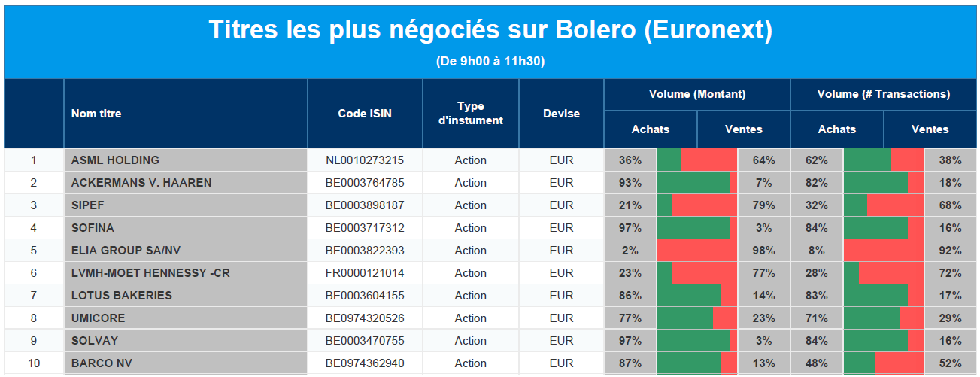Screen dimensions: 980x377
Task: Click the green Transactions bar for ASML HOLDING
Action: pyautogui.click(x=867, y=160)
